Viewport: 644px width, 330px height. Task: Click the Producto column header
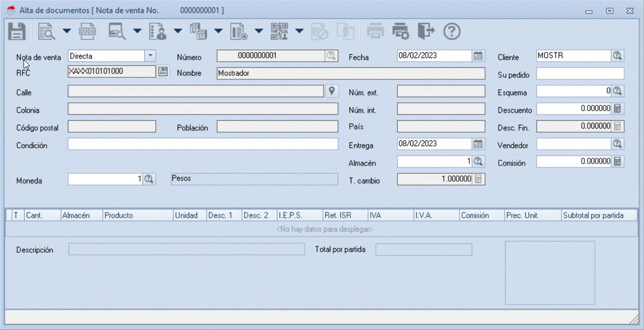(x=138, y=215)
